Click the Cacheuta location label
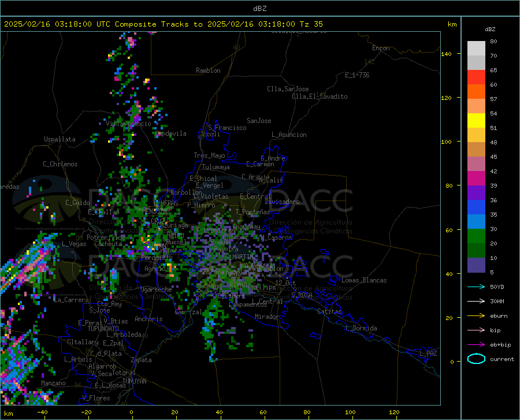 (x=108, y=244)
